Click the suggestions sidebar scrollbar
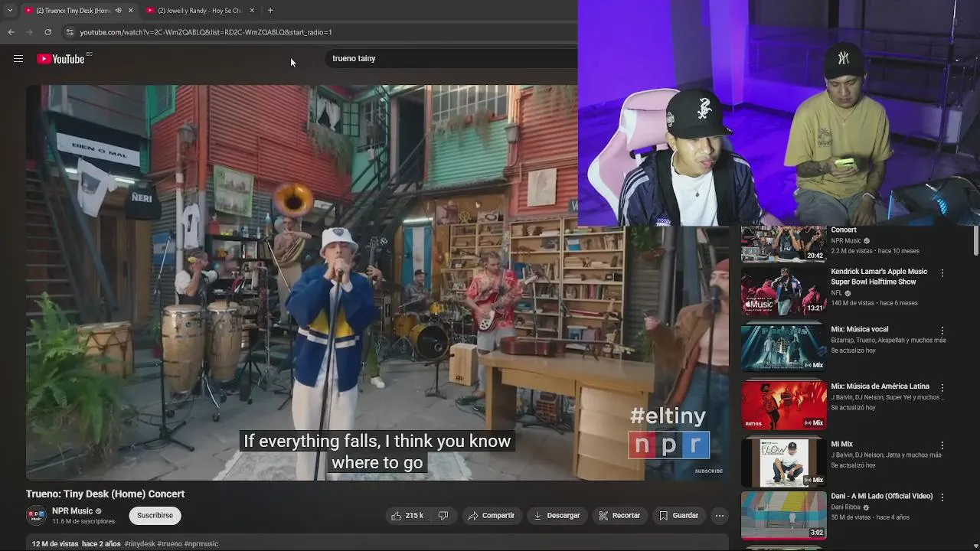The width and height of the screenshot is (980, 551). [975, 241]
